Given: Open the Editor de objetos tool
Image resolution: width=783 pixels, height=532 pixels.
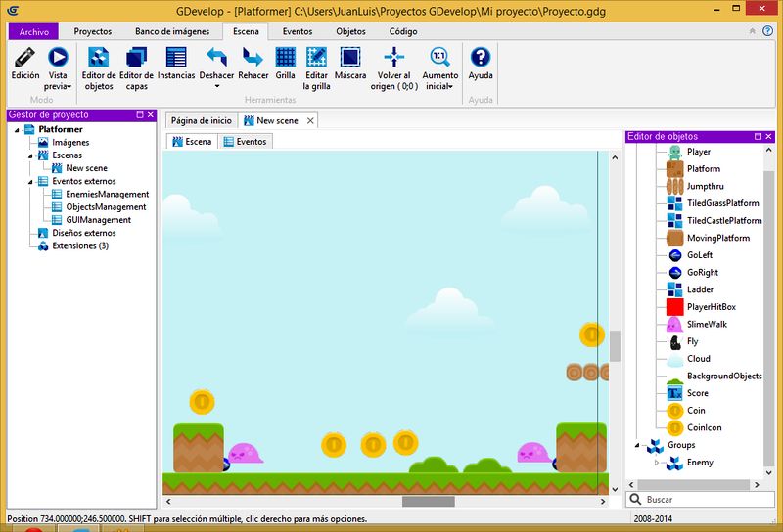Looking at the screenshot, I should pyautogui.click(x=99, y=68).
